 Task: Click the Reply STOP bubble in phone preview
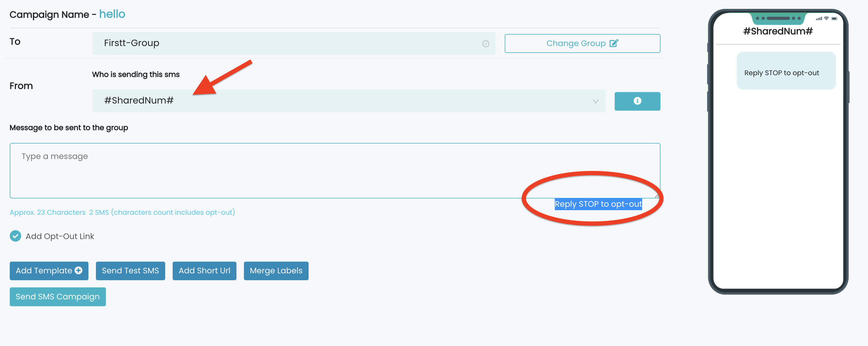coord(786,71)
